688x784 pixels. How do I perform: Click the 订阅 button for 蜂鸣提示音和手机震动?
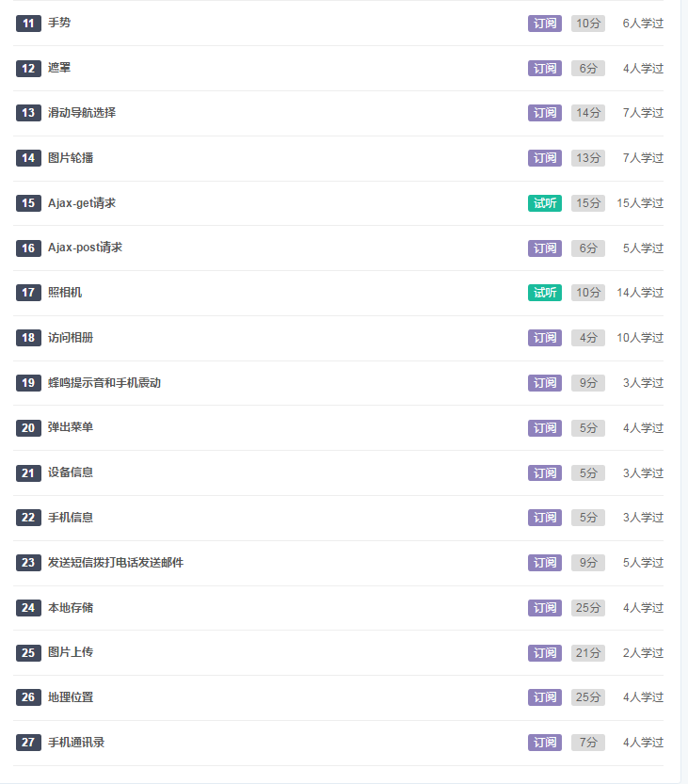[545, 383]
